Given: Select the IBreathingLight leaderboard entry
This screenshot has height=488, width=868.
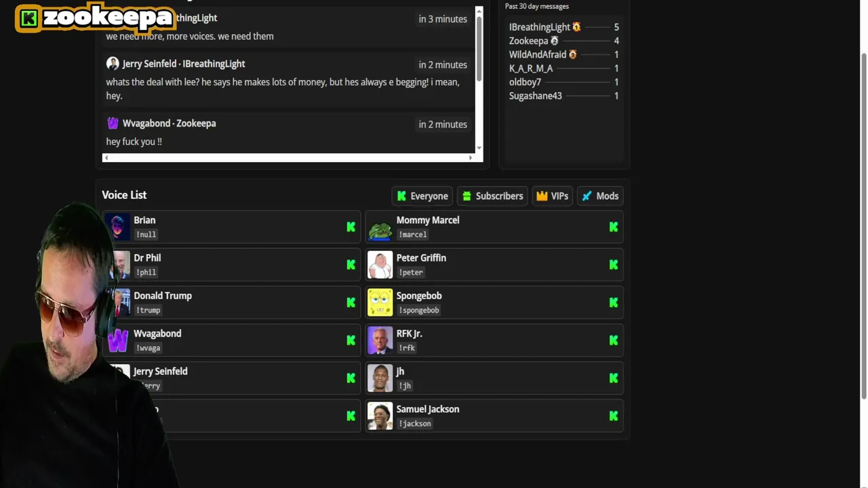Looking at the screenshot, I should click(x=564, y=27).
